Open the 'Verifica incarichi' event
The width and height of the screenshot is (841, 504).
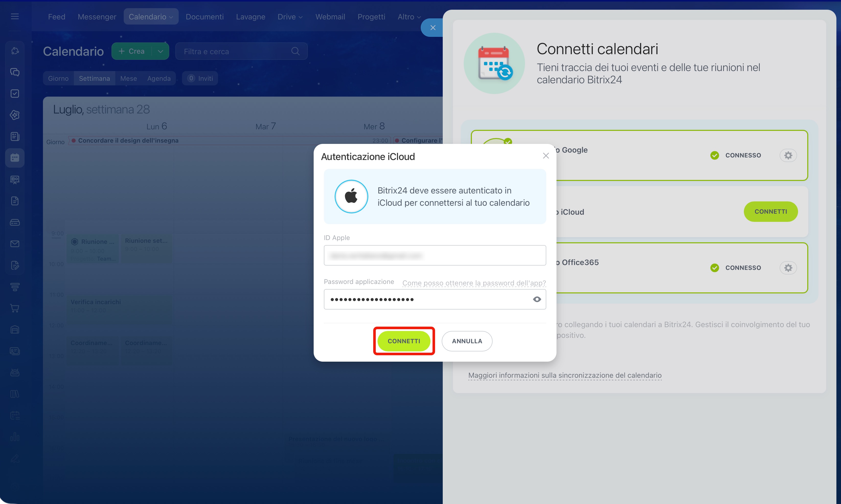120,310
